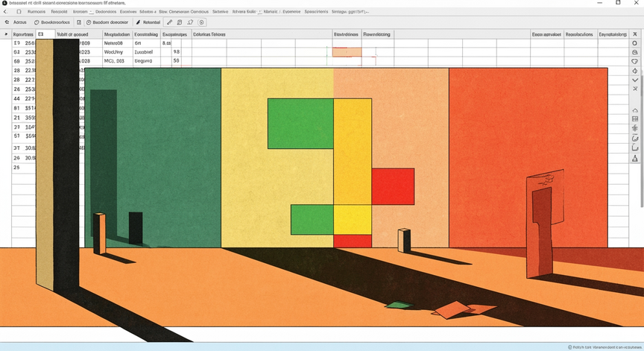The image size is (644, 351).
Task: Click the curved arrow icon in the right sidebar
Action: [x=635, y=139]
